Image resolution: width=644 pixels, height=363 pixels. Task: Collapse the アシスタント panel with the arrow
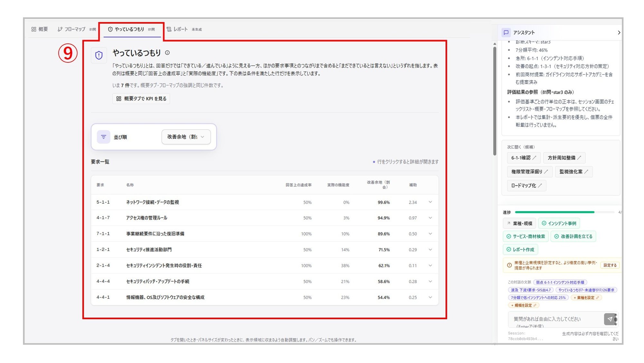point(619,33)
